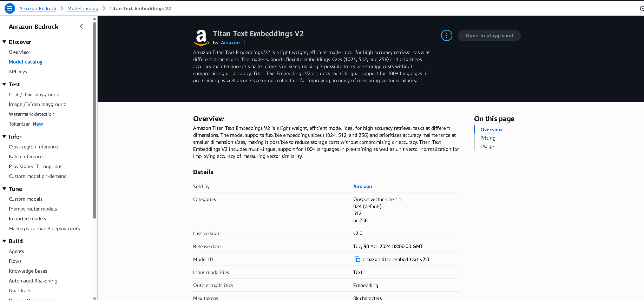Open Chat / Text playground
Image resolution: width=644 pixels, height=300 pixels.
pos(34,94)
